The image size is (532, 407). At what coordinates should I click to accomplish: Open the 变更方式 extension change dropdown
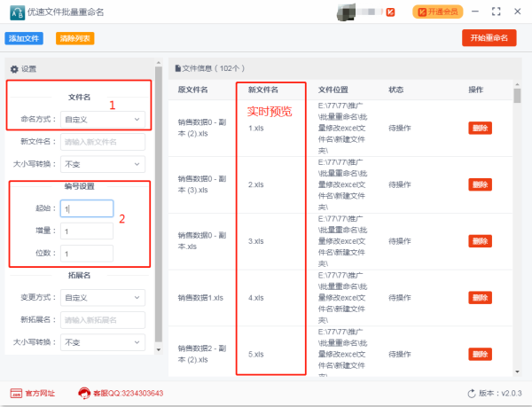click(102, 296)
